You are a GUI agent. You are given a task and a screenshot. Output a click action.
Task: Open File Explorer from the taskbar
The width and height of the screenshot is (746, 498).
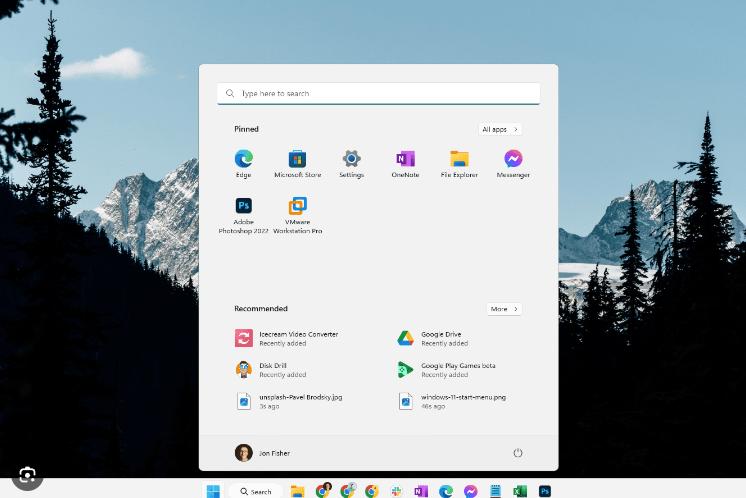[297, 491]
